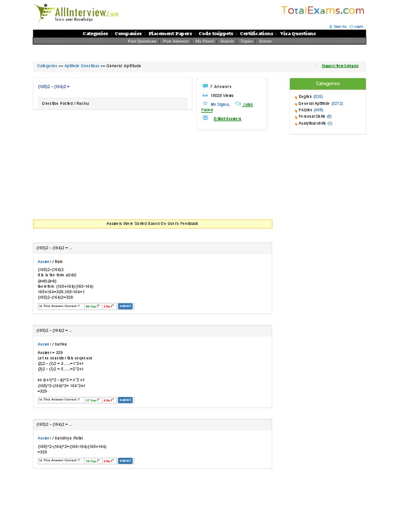Open the English category link
The image size is (399, 532).
click(x=305, y=97)
